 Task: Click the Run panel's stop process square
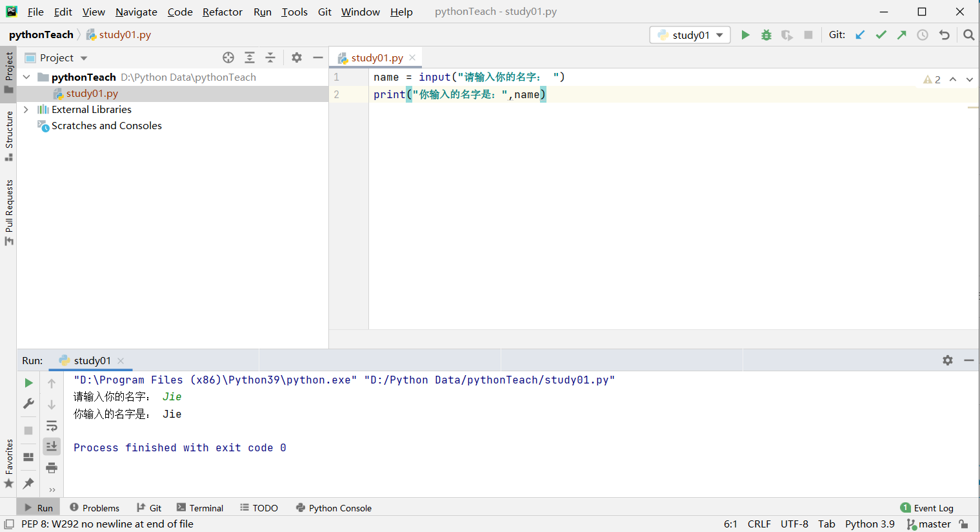28,430
